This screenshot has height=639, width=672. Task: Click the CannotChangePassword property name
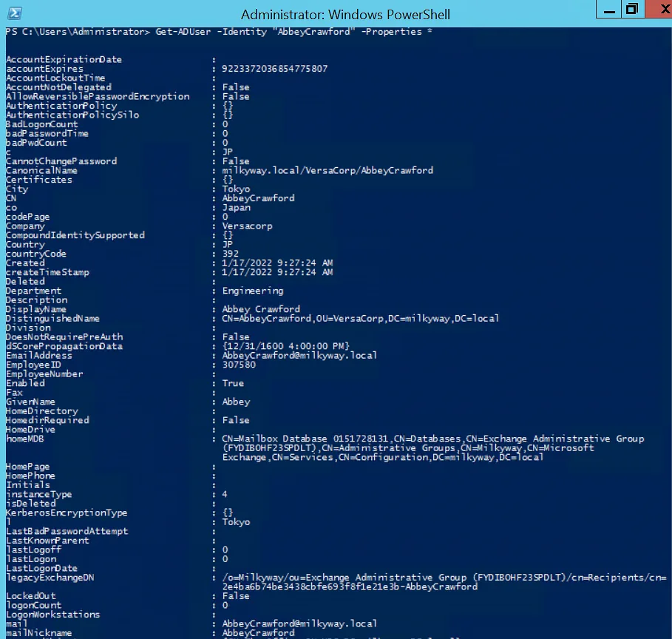point(61,161)
